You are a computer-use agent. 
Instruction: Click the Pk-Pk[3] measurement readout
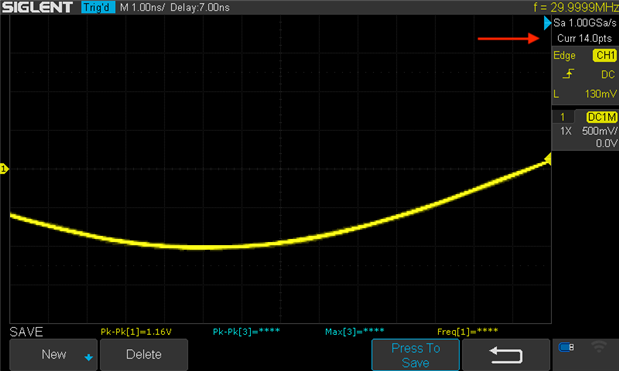246,332
